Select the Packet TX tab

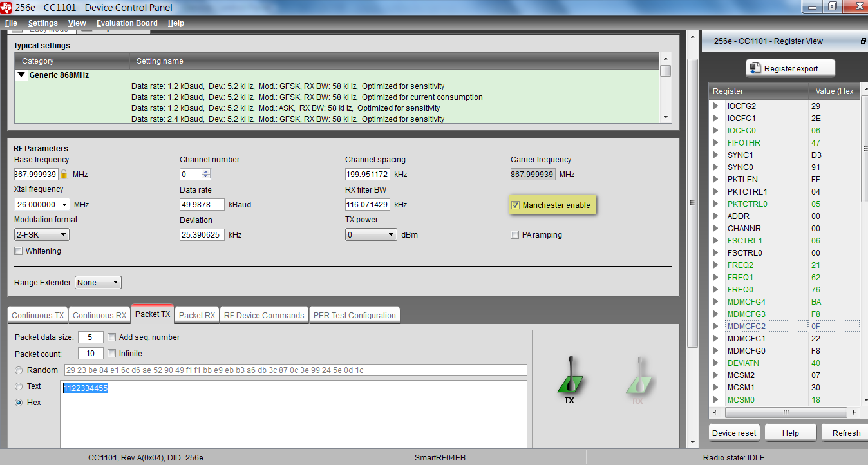coord(153,314)
